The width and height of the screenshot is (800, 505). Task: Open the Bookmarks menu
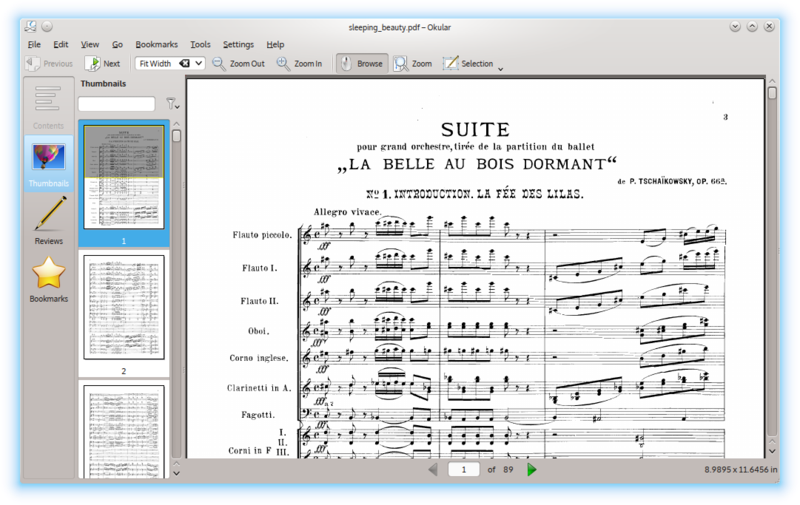click(157, 44)
